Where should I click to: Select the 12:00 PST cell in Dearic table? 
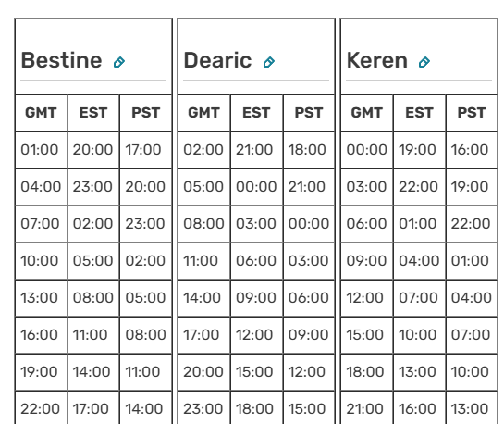click(309, 372)
